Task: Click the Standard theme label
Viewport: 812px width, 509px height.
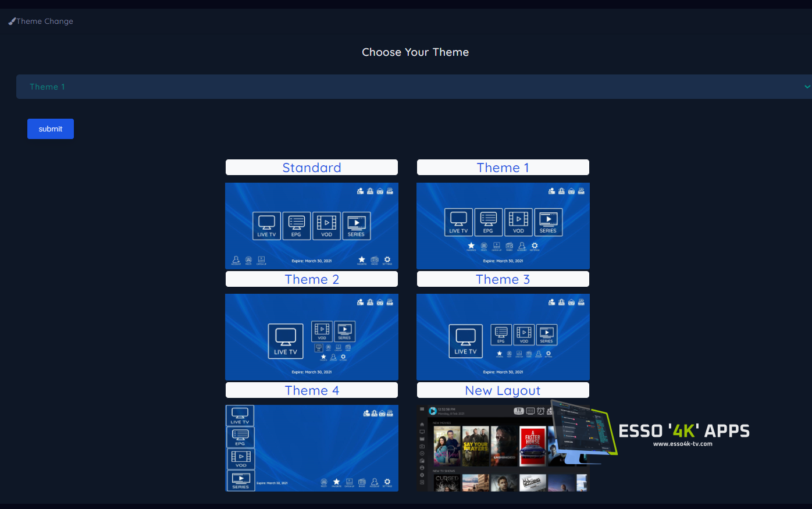Action: [312, 168]
